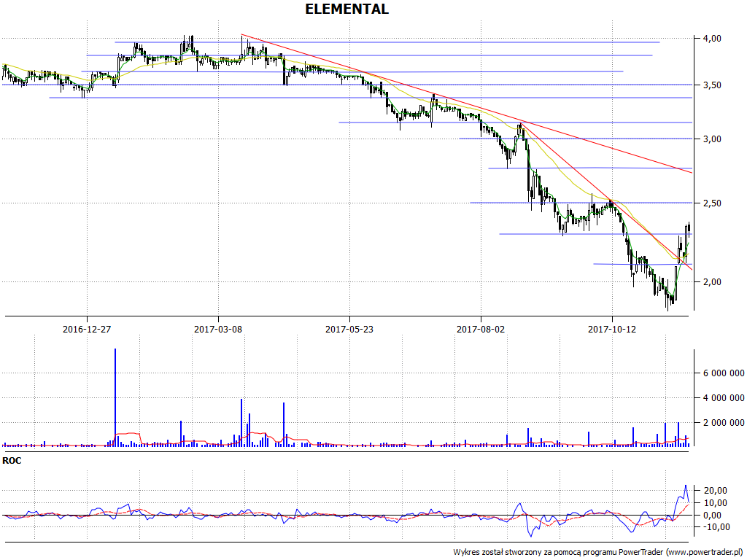Select the 2017-10-12 date label
Screen dimensions: 747x560
[612, 329]
